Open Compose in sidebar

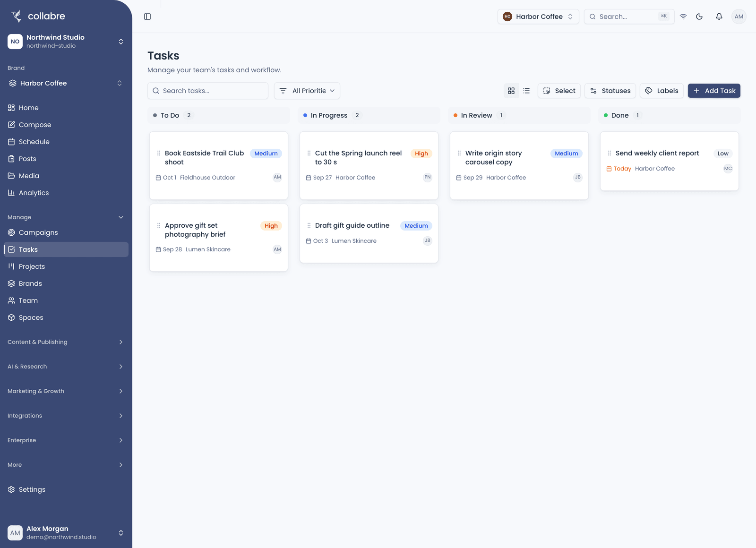click(66, 125)
